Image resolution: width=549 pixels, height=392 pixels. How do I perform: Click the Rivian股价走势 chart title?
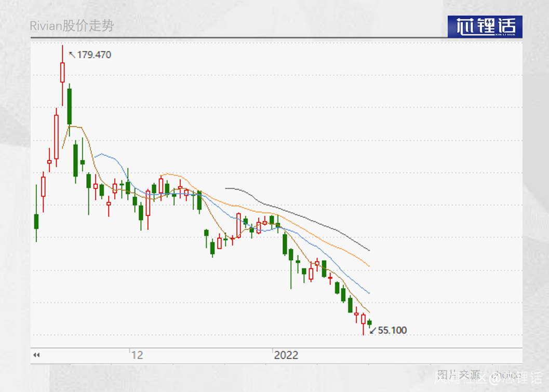pyautogui.click(x=72, y=25)
